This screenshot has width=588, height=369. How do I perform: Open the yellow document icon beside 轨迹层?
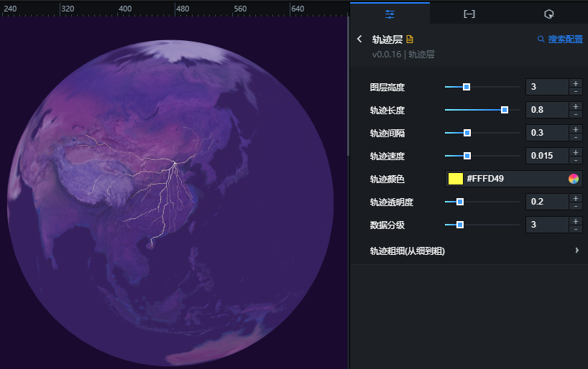(410, 39)
